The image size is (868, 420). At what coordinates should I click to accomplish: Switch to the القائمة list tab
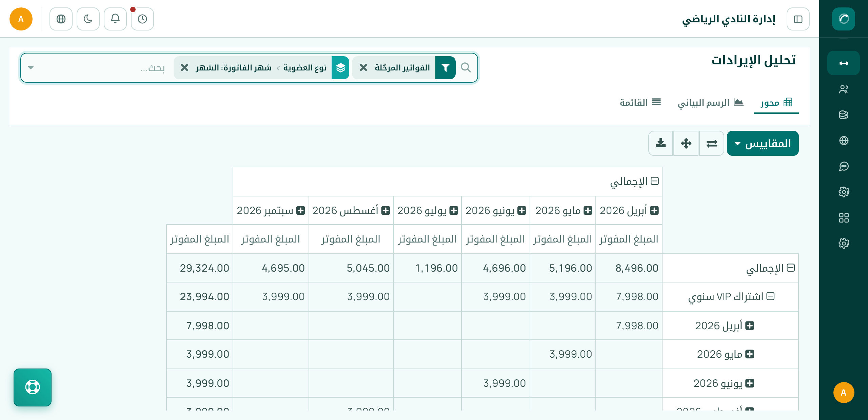pos(640,103)
